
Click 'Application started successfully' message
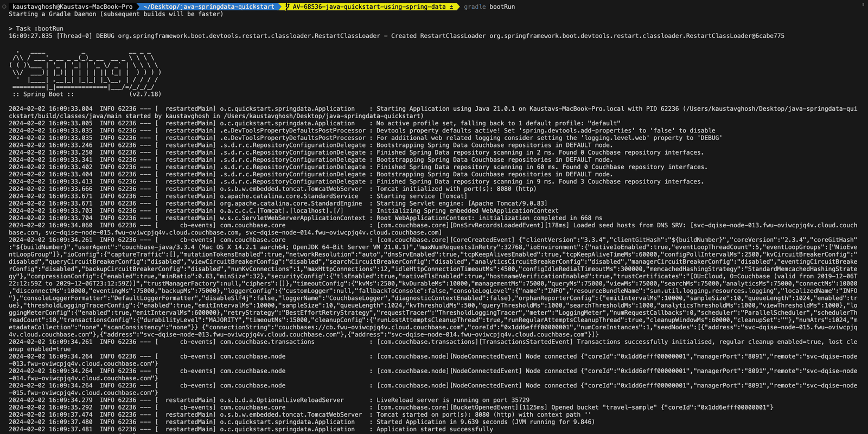tap(435, 429)
